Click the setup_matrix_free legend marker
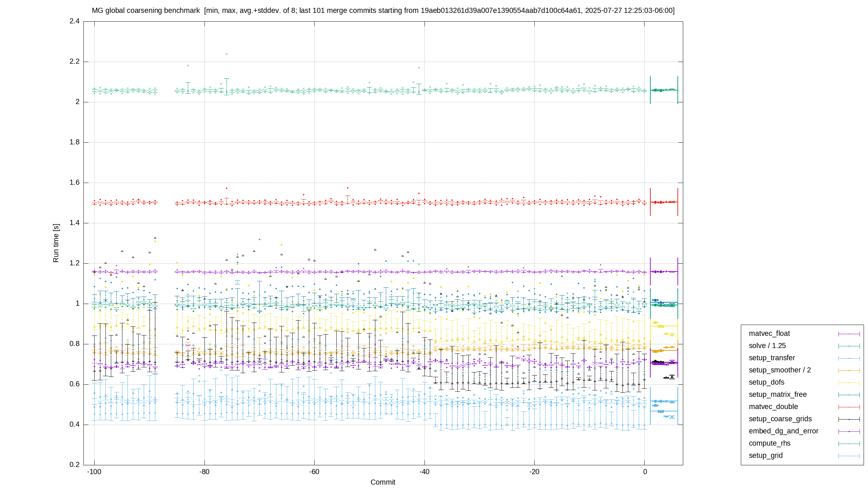Viewport: 868px width, 488px height. pyautogui.click(x=849, y=395)
